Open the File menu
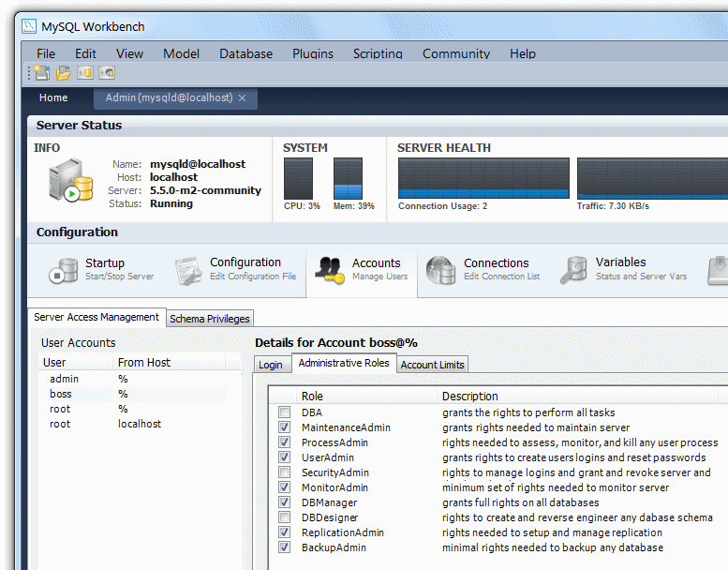This screenshot has width=728, height=570. [x=46, y=53]
